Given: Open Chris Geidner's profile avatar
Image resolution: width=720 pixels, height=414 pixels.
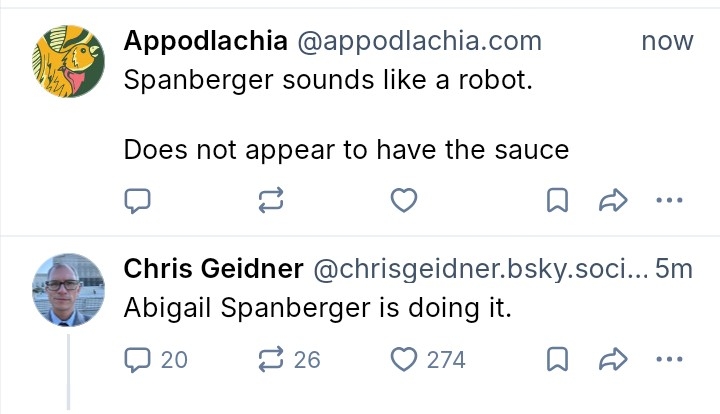Looking at the screenshot, I should click(69, 289).
